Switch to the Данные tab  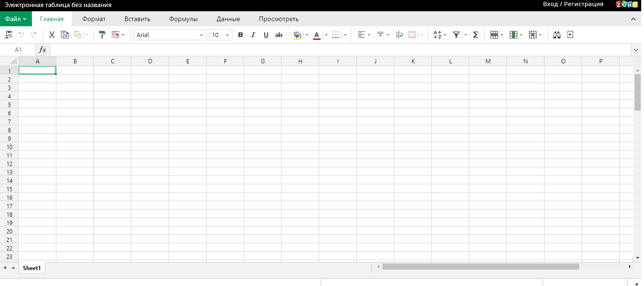228,19
